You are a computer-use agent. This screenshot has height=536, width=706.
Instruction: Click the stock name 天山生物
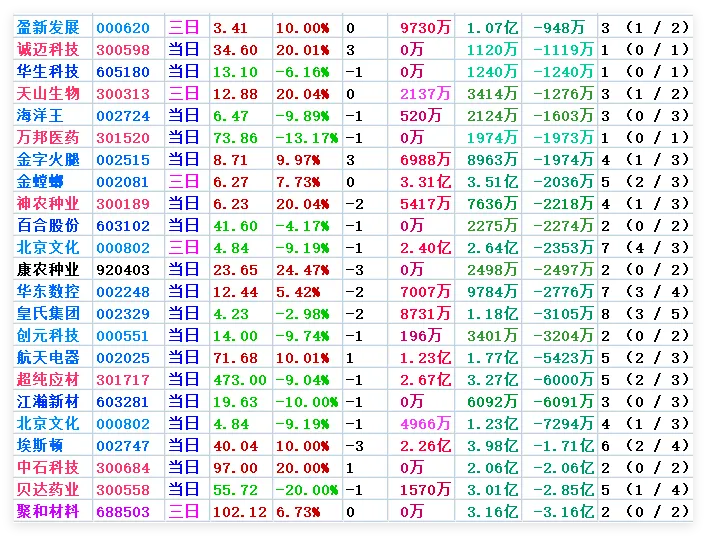(48, 94)
